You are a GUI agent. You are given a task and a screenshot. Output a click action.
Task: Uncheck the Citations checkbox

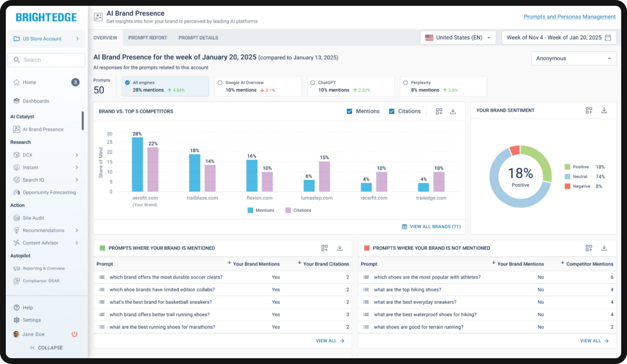tap(392, 111)
